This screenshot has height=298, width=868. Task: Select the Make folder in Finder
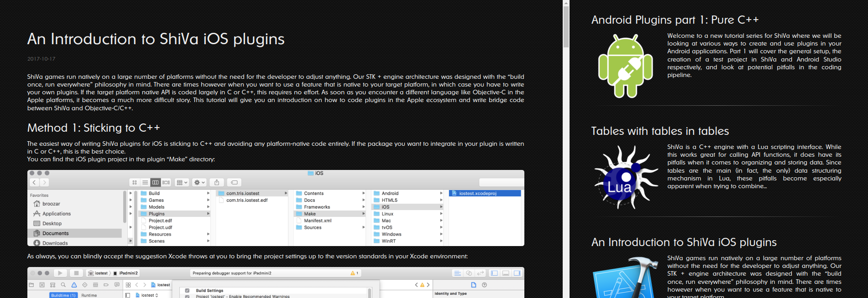[330, 214]
